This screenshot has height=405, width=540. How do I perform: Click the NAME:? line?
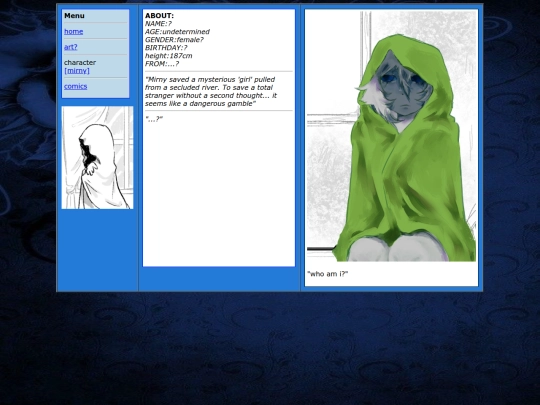tap(158, 24)
